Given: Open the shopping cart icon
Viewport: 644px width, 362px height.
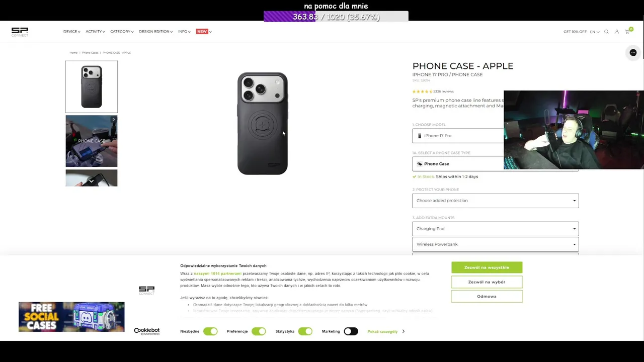Looking at the screenshot, I should point(627,32).
